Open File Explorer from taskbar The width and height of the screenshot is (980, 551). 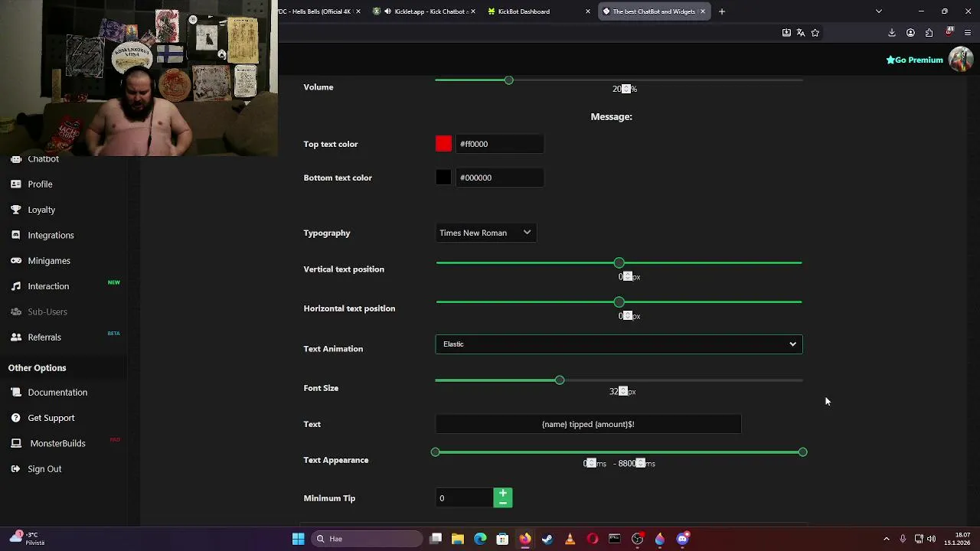point(458,539)
